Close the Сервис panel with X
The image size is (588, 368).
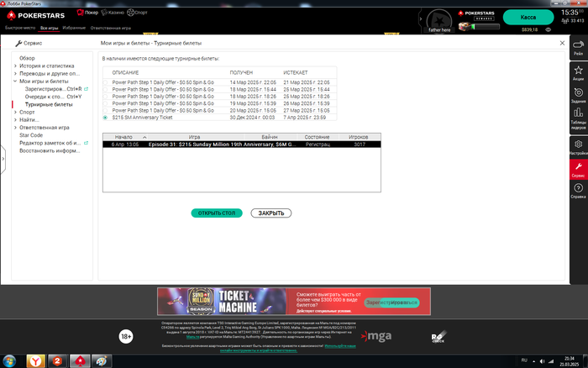click(x=562, y=43)
